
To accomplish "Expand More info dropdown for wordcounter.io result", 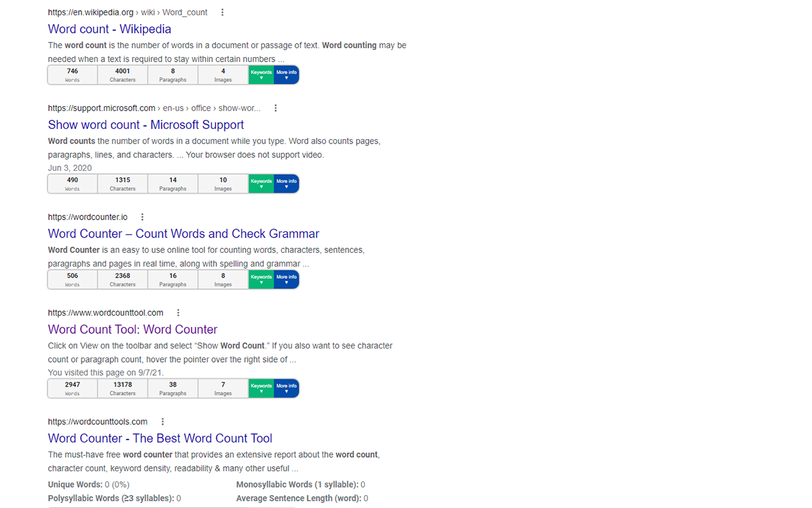I will (x=286, y=279).
